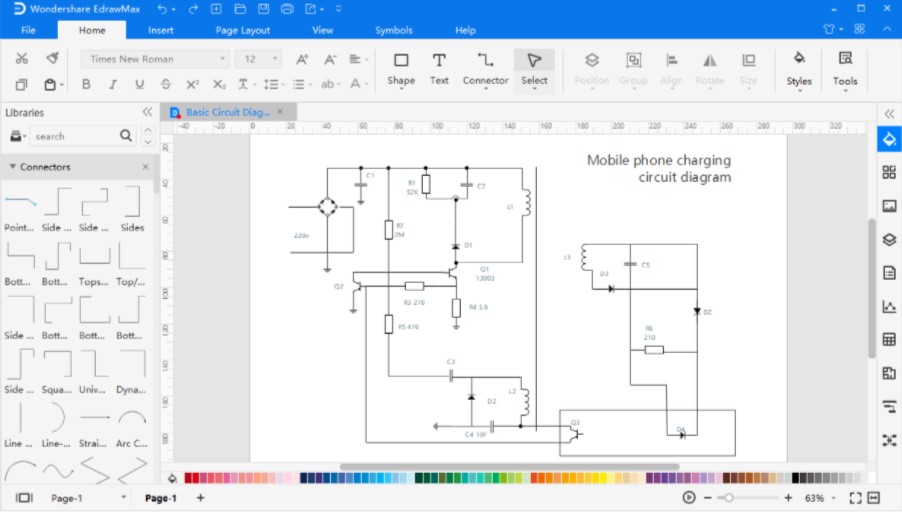The width and height of the screenshot is (902, 512).
Task: Open the Rotate tool
Action: (x=710, y=69)
